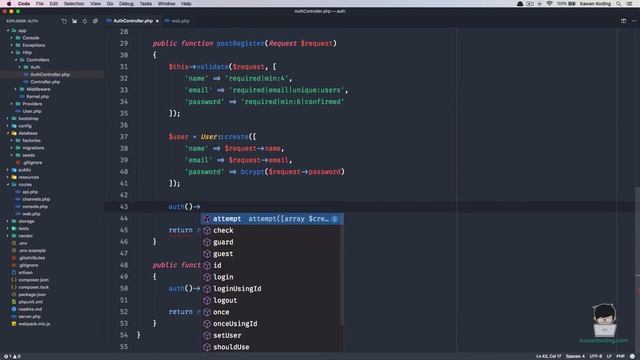Choose the check autocomplete suggestion

[x=271, y=231]
